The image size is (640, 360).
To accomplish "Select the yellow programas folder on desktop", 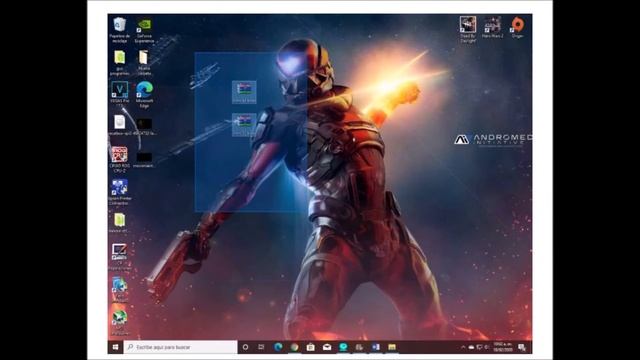I will (120, 62).
